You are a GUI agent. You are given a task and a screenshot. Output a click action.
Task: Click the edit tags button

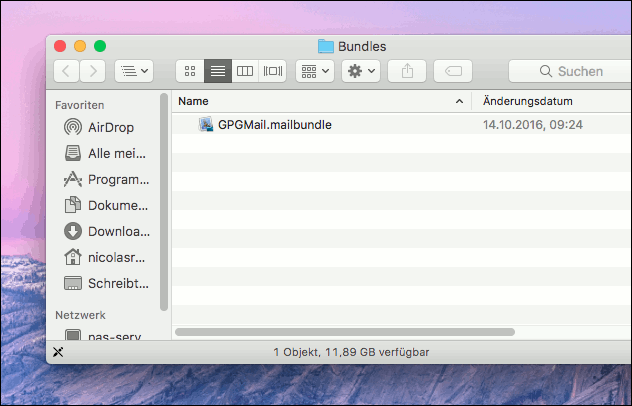click(x=452, y=71)
